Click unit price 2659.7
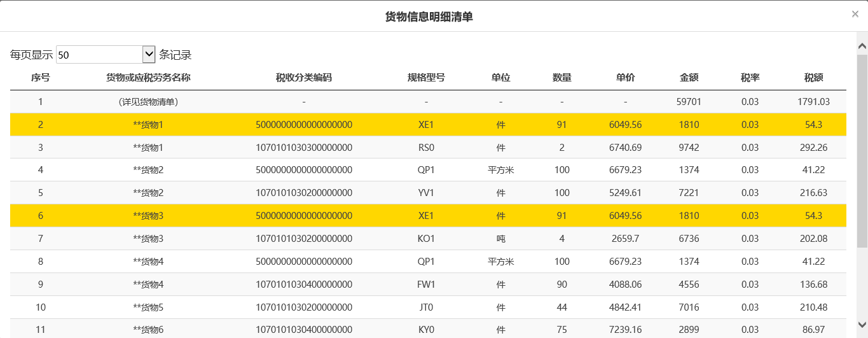The image size is (868, 338). (x=626, y=239)
